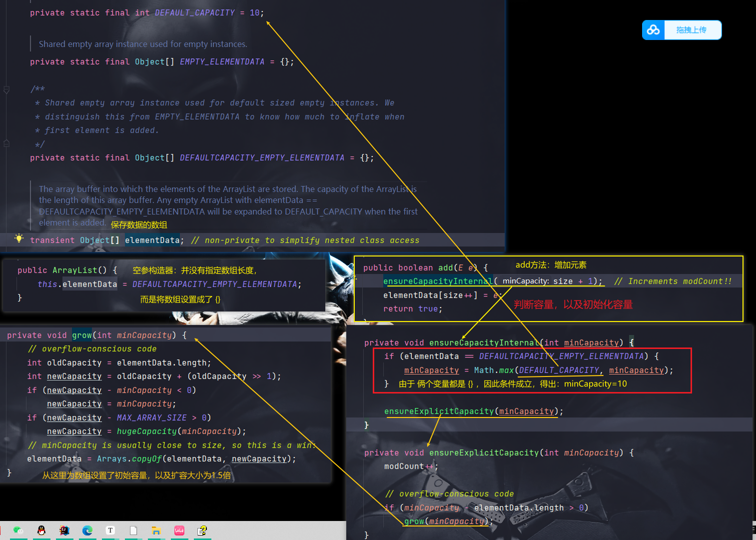Viewport: 756px width, 540px height.
Task: Open the QQ penguin taskbar icon
Action: click(41, 530)
